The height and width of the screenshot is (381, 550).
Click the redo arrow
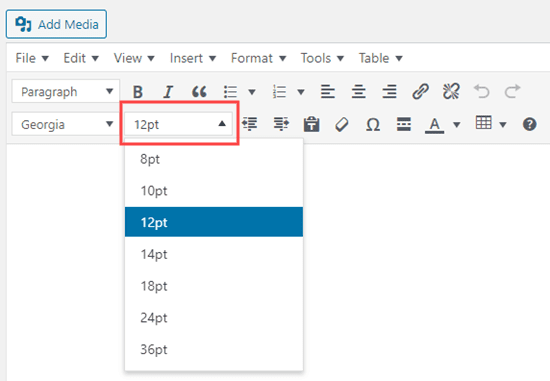tap(512, 92)
